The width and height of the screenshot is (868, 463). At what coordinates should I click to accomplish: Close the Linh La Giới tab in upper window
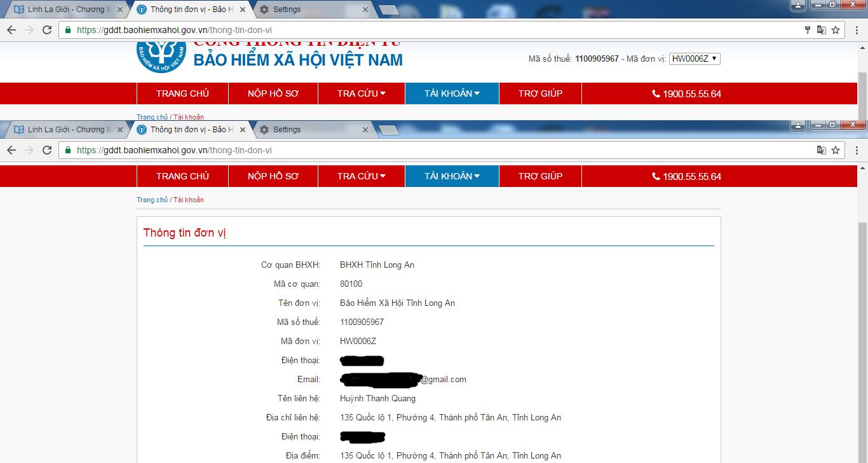(120, 10)
